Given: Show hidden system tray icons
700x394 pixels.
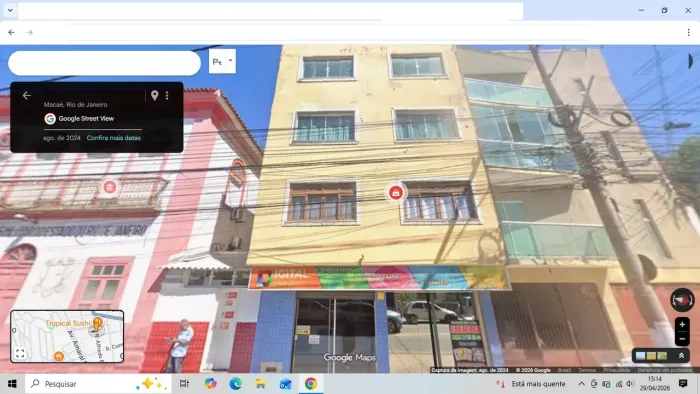Looking at the screenshot, I should pyautogui.click(x=581, y=384).
